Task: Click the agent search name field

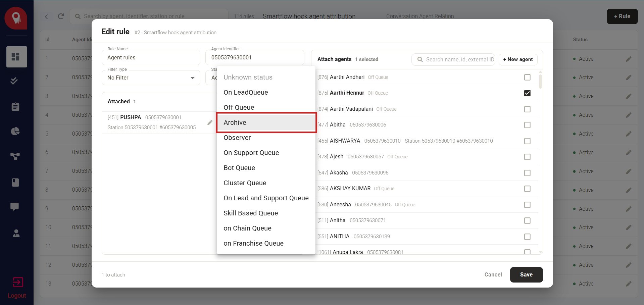Action: (x=453, y=59)
